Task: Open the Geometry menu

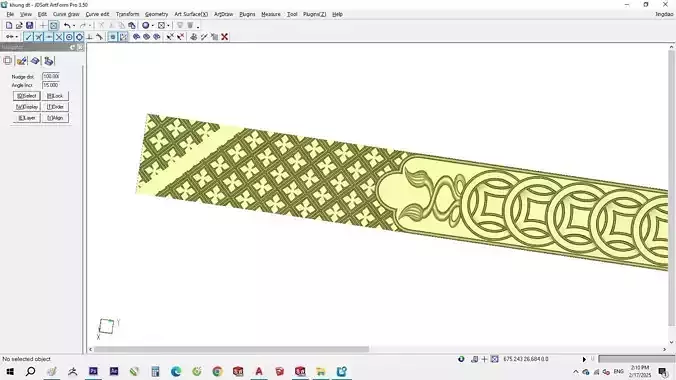Action: pos(156,14)
